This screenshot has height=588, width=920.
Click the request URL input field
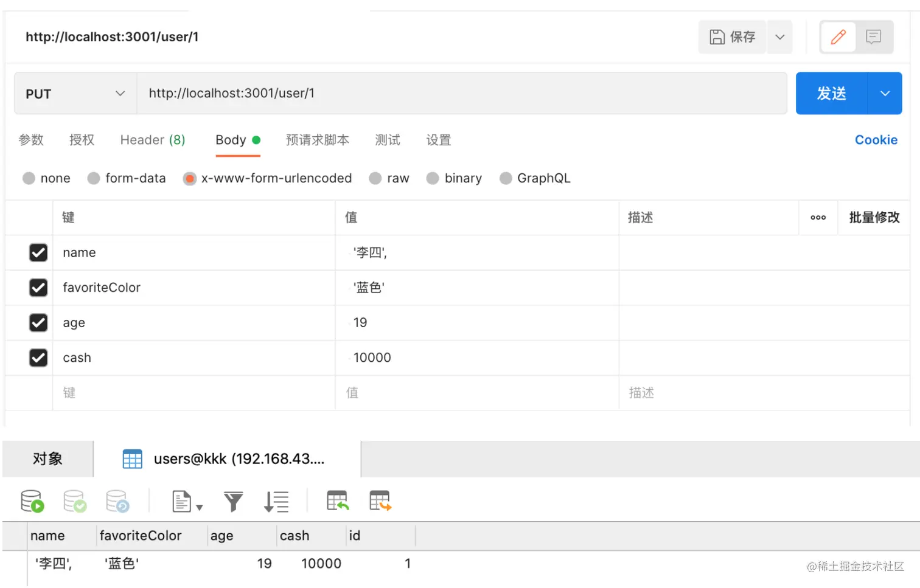(x=462, y=94)
